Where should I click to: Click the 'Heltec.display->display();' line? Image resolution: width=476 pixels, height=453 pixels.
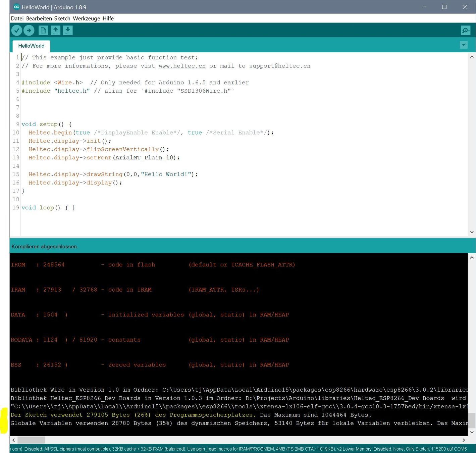coord(75,183)
